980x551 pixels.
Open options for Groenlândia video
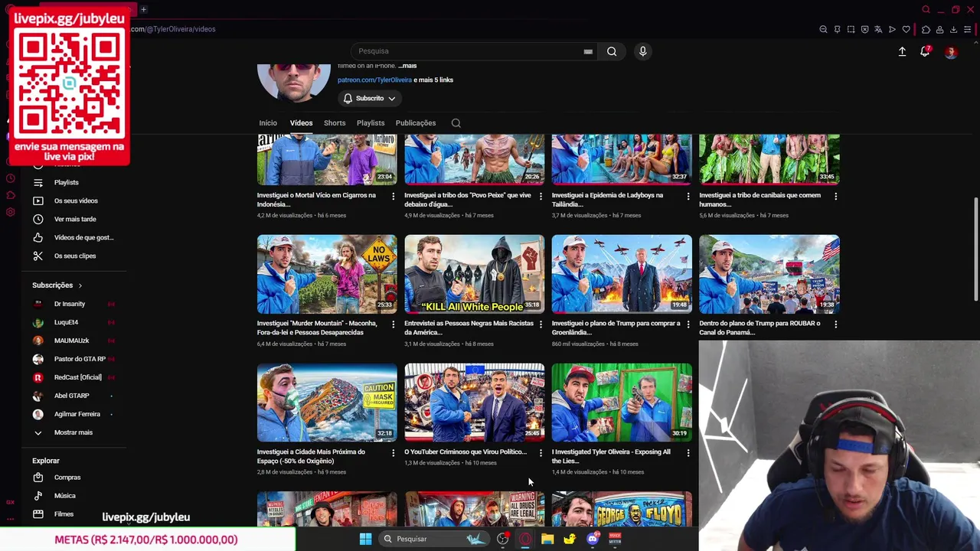click(x=688, y=325)
